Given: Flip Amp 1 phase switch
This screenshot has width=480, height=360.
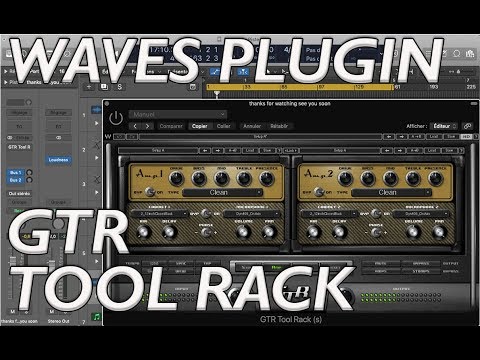Looking at the screenshot, I should click(206, 232).
